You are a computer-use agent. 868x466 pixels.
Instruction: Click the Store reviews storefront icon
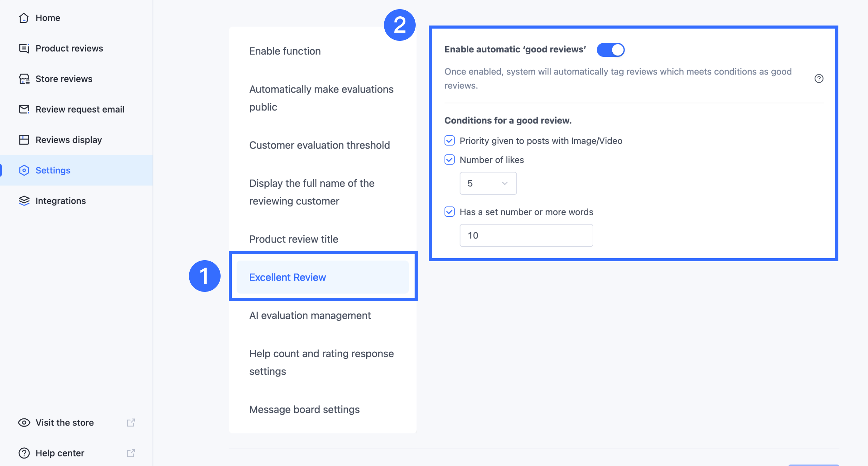(x=24, y=79)
